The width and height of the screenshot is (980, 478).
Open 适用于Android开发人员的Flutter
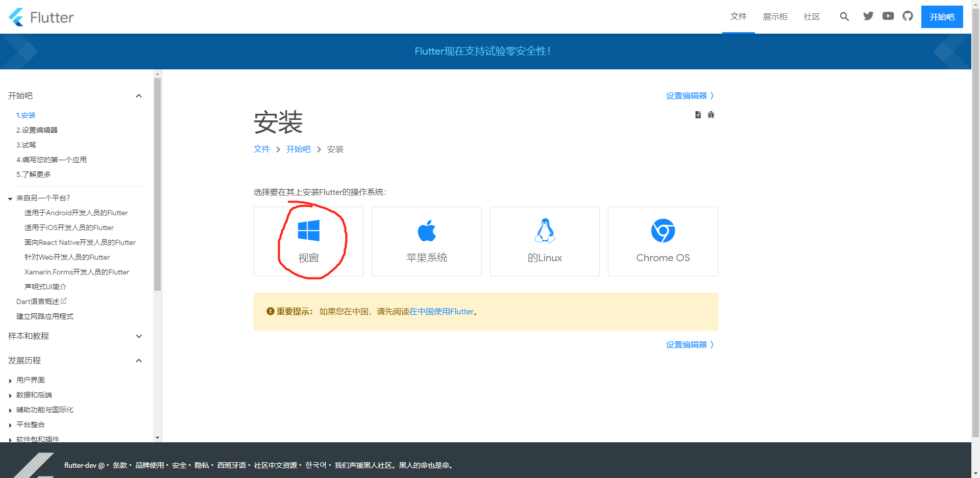76,213
